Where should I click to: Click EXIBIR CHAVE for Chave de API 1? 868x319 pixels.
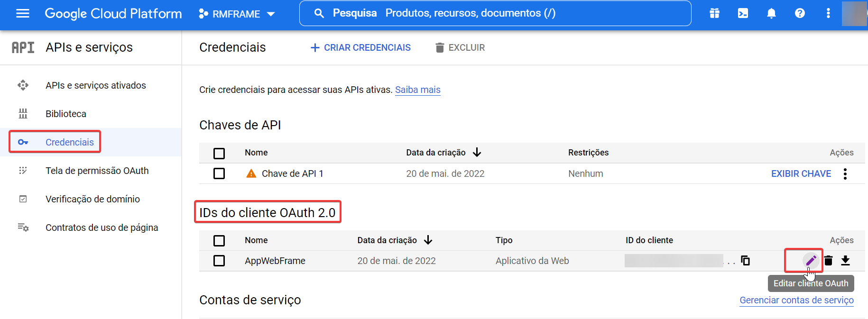(801, 173)
